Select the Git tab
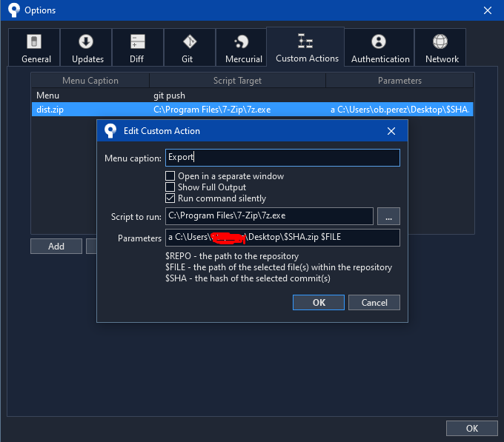Viewport: 504px width, 442px height. [190, 47]
